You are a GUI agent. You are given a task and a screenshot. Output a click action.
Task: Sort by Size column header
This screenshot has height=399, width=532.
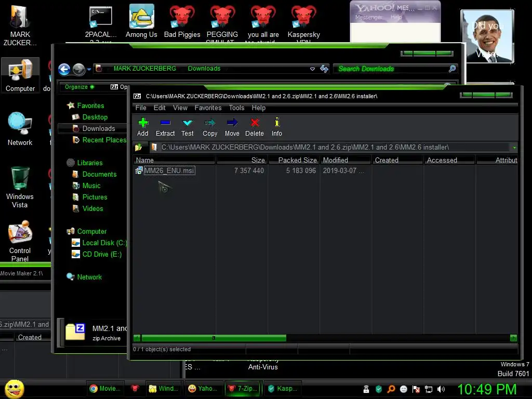(242, 160)
